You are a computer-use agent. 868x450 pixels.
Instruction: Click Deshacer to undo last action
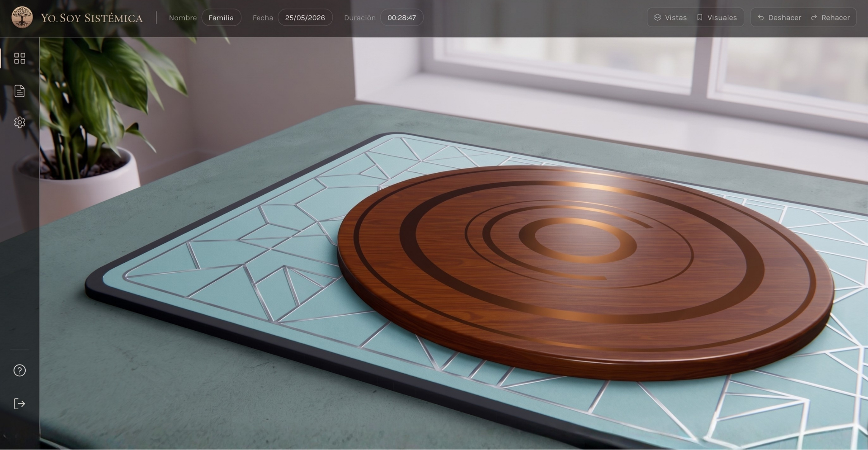(x=779, y=18)
